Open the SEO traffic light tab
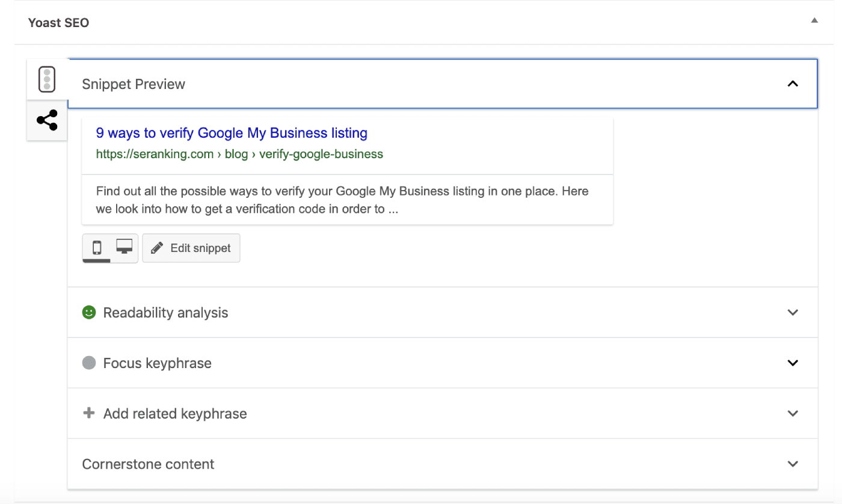This screenshot has height=504, width=842. 47,79
